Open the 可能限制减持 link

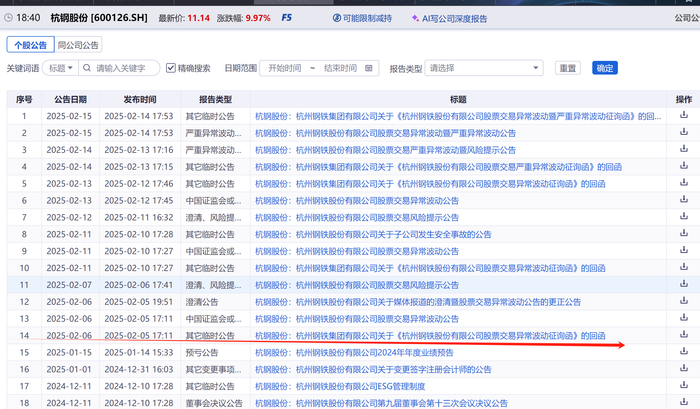(x=362, y=18)
